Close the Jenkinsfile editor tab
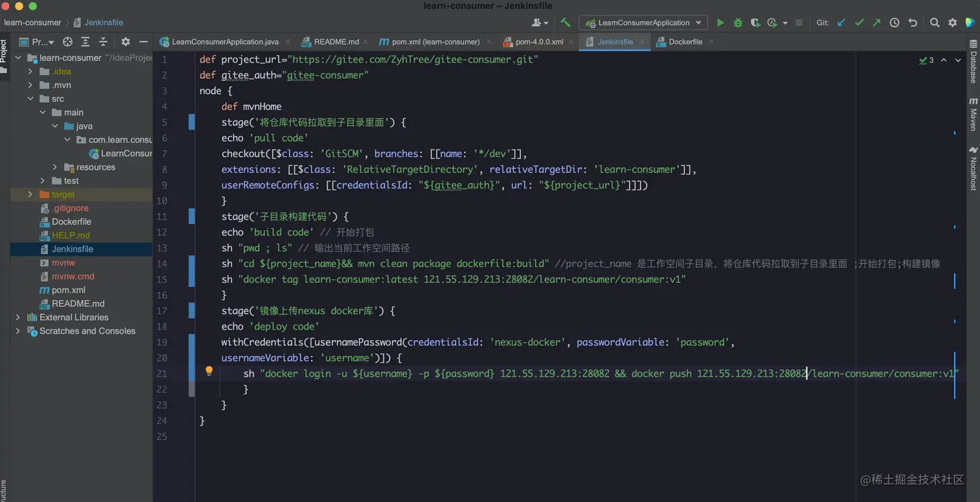 coord(642,41)
